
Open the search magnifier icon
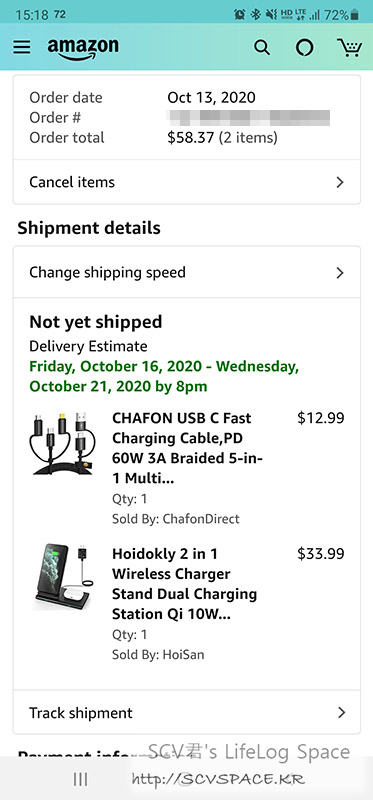click(x=262, y=47)
